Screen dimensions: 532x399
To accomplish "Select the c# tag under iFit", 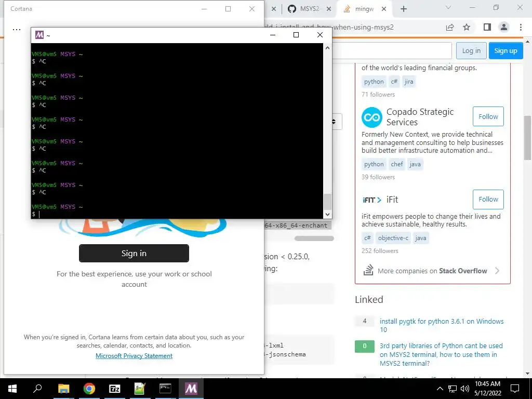I will (367, 238).
